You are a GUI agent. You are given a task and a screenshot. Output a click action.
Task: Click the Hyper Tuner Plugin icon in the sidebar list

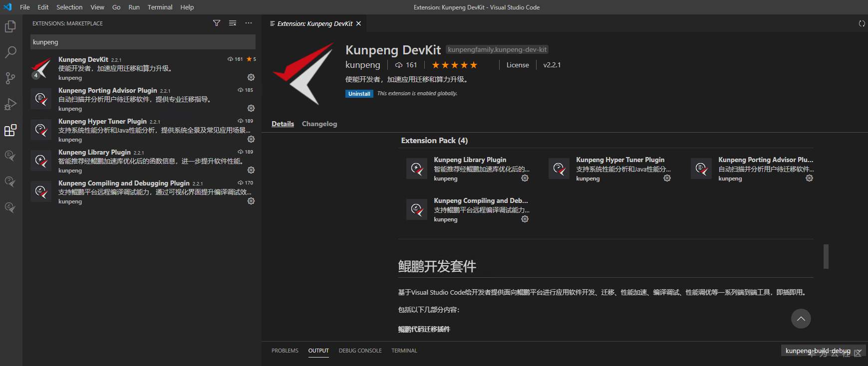tap(41, 130)
